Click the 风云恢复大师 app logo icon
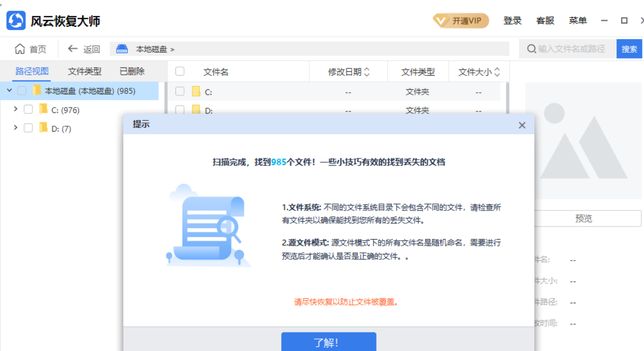The height and width of the screenshot is (351, 644). (x=16, y=21)
